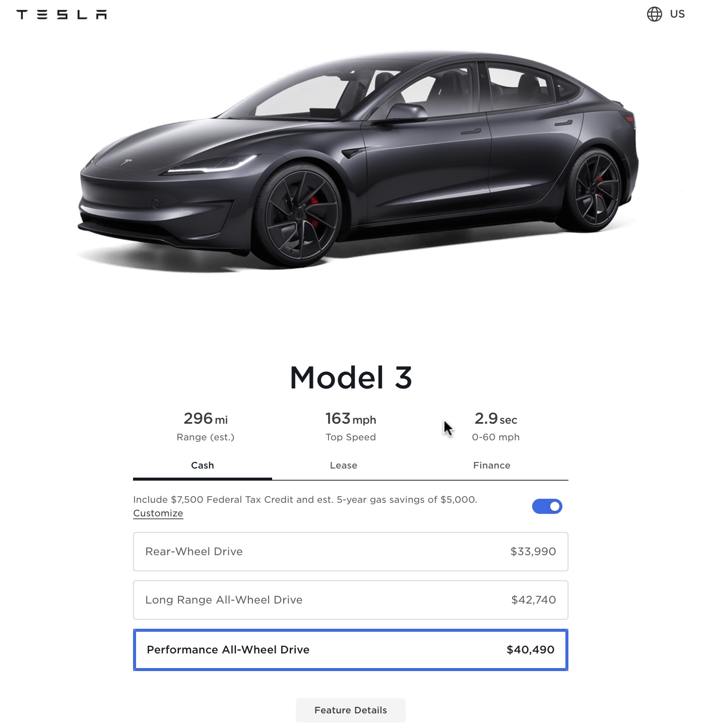Open the globe region selector icon
The height and width of the screenshot is (728, 707).
(654, 14)
